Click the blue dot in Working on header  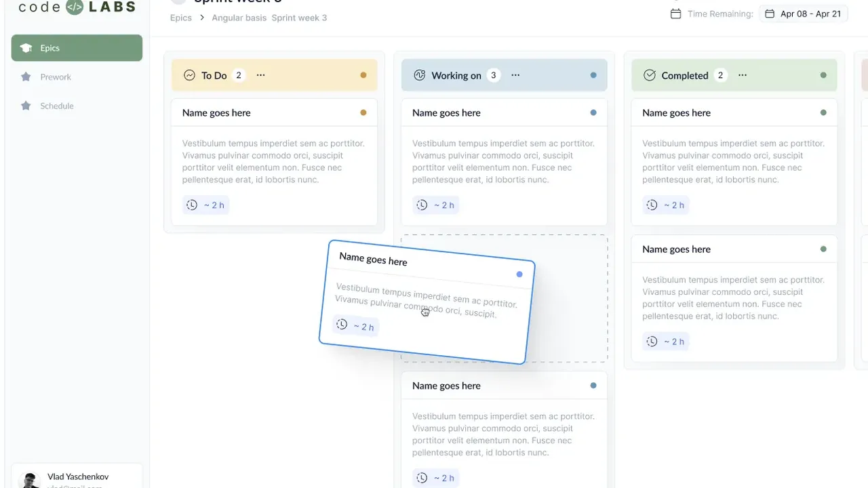pos(593,75)
